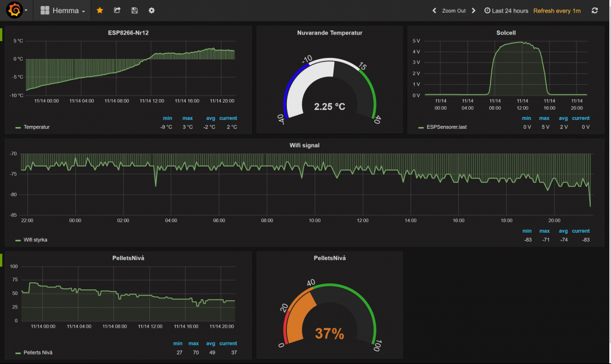Click the dashboard grid icon beside Hemma
The width and height of the screenshot is (611, 364).
point(45,11)
